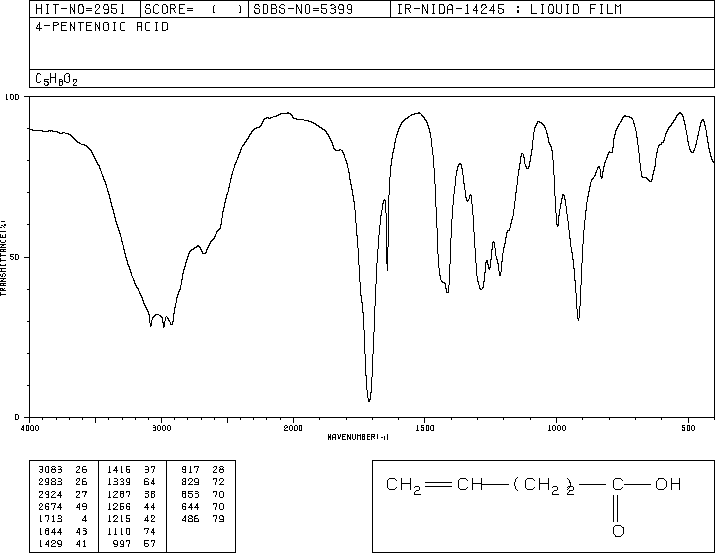Click the (CH2)2 group in the structure
The image size is (715, 553).
pyautogui.click(x=544, y=486)
